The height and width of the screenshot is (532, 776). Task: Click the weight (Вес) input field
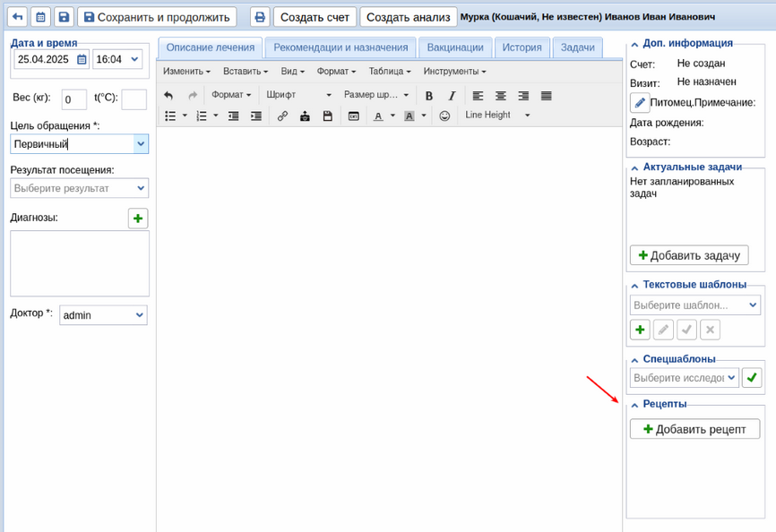[73, 99]
